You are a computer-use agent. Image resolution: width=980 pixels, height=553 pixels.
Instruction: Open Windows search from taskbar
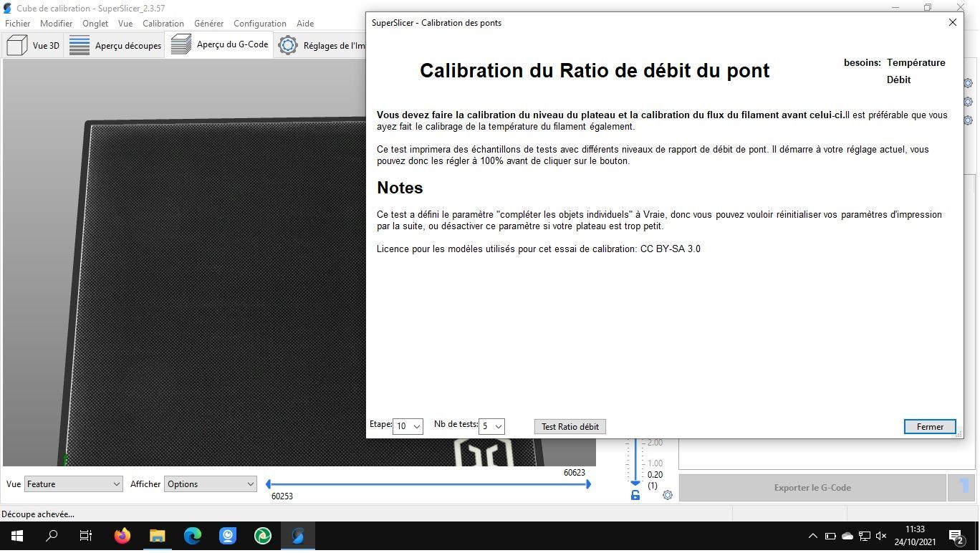[52, 536]
